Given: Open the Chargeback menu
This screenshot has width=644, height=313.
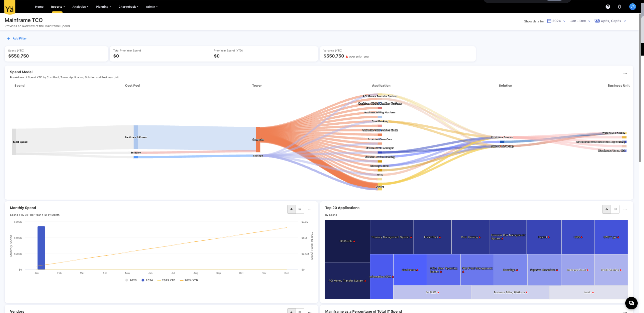Looking at the screenshot, I should 128,7.
